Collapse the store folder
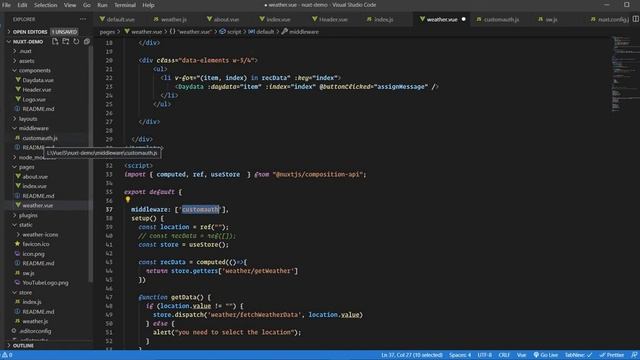The image size is (640, 360). click(25, 293)
